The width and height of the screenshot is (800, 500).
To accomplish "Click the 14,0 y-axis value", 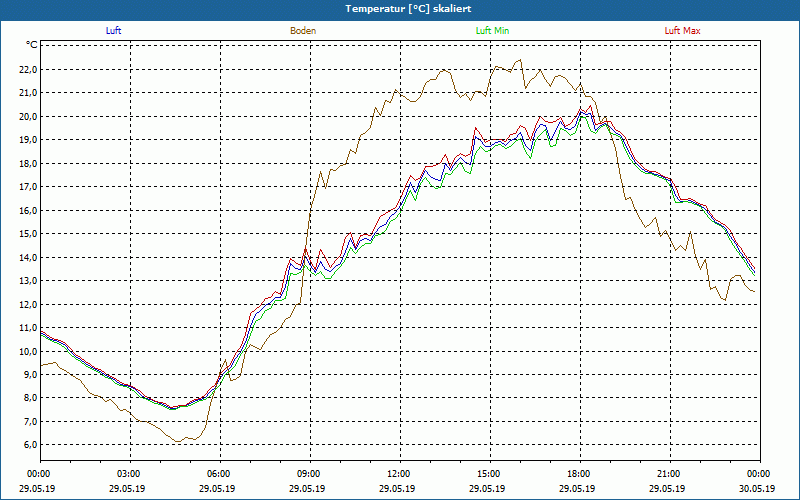I will click(29, 257).
